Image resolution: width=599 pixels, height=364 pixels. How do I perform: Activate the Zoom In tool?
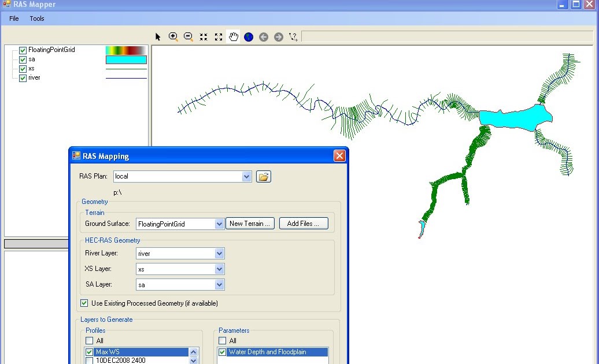point(173,36)
